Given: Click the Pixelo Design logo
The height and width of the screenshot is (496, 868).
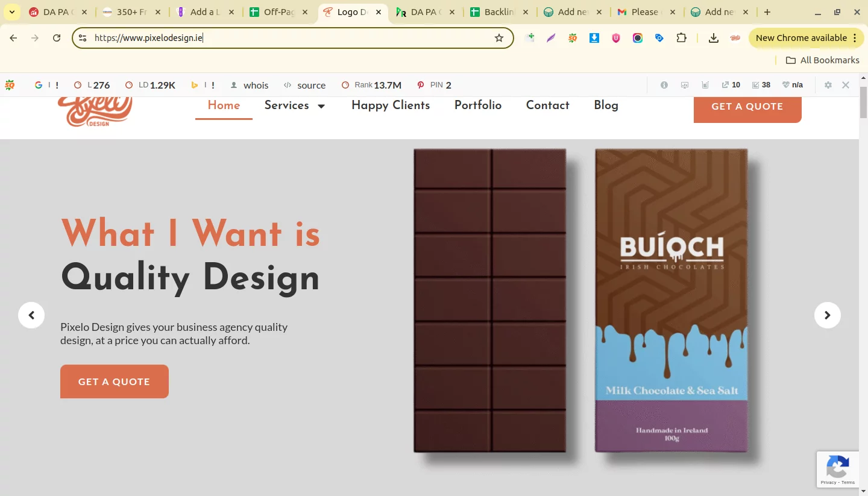Looking at the screenshot, I should [x=95, y=111].
